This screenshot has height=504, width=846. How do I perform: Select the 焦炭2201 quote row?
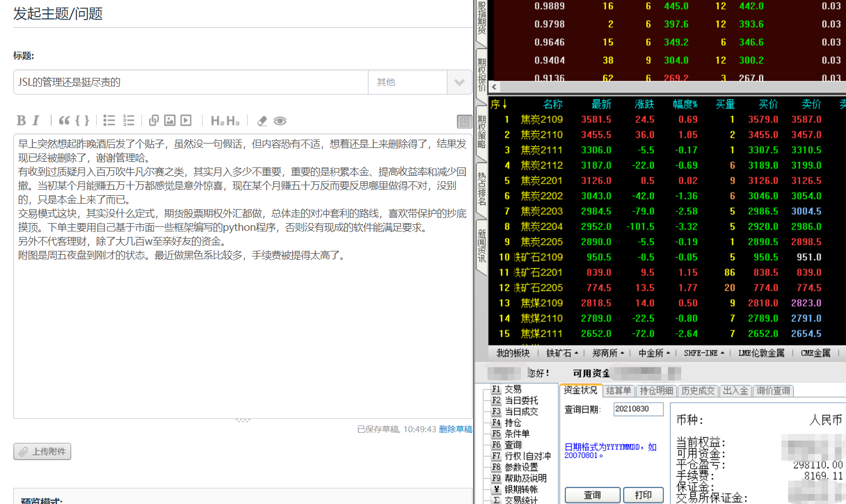[x=667, y=181]
